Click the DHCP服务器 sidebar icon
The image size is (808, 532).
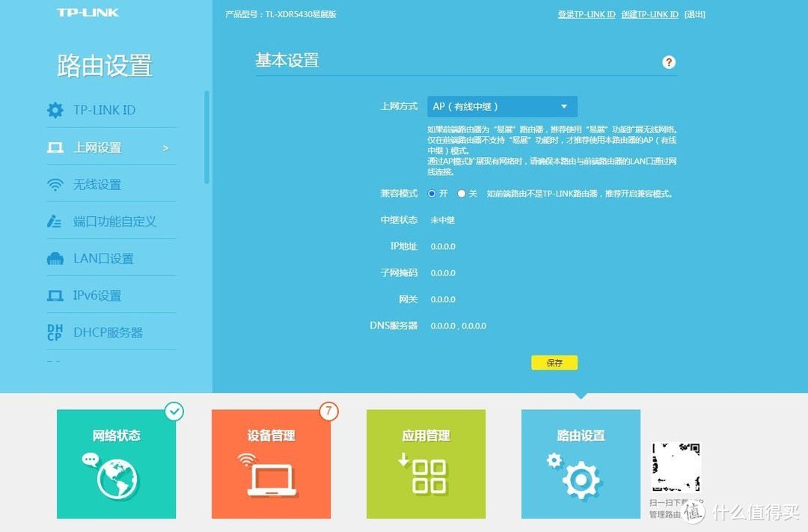point(55,331)
